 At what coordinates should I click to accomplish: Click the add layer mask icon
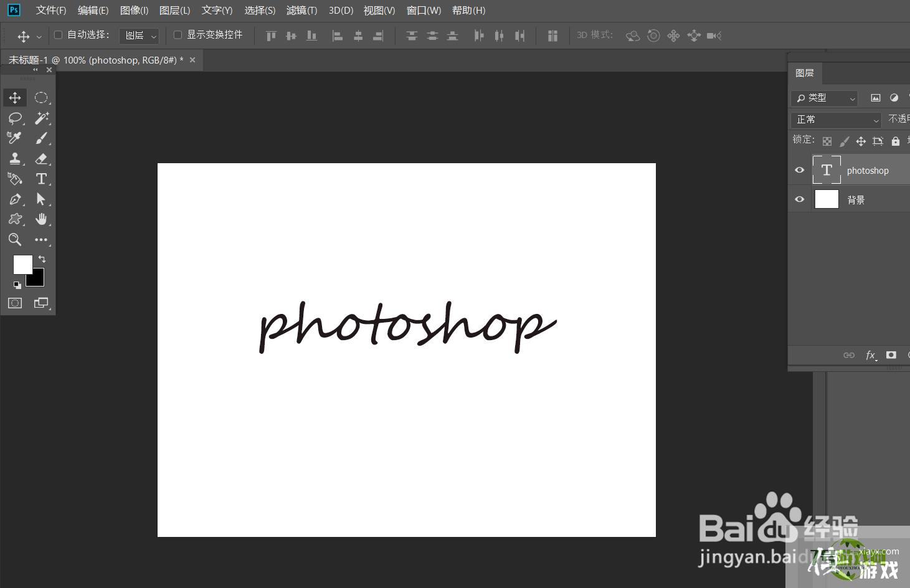[x=891, y=355]
